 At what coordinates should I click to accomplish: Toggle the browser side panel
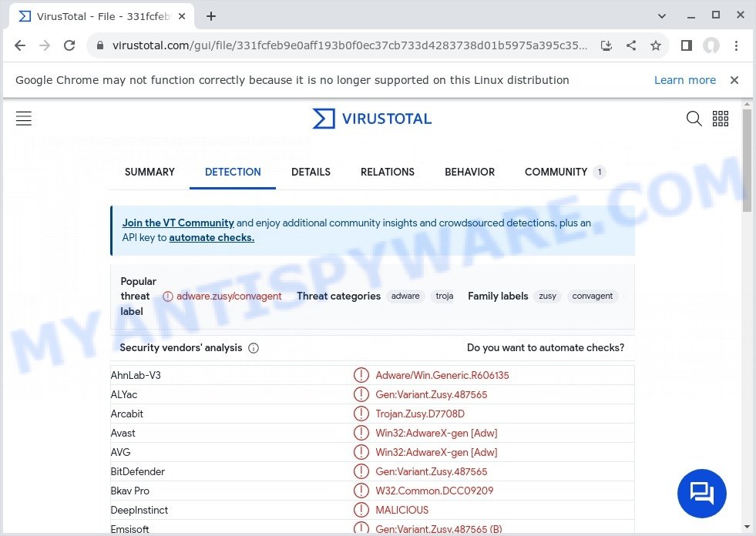[x=687, y=45]
